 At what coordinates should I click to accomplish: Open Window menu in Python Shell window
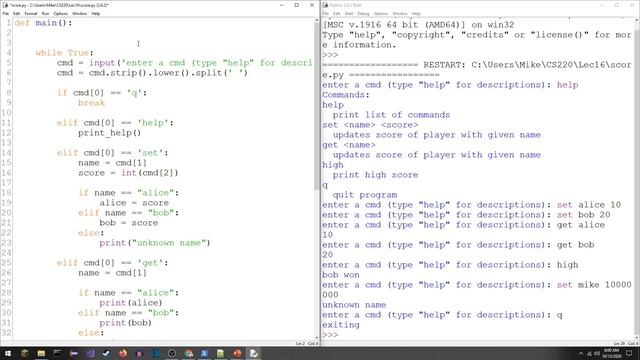point(400,13)
